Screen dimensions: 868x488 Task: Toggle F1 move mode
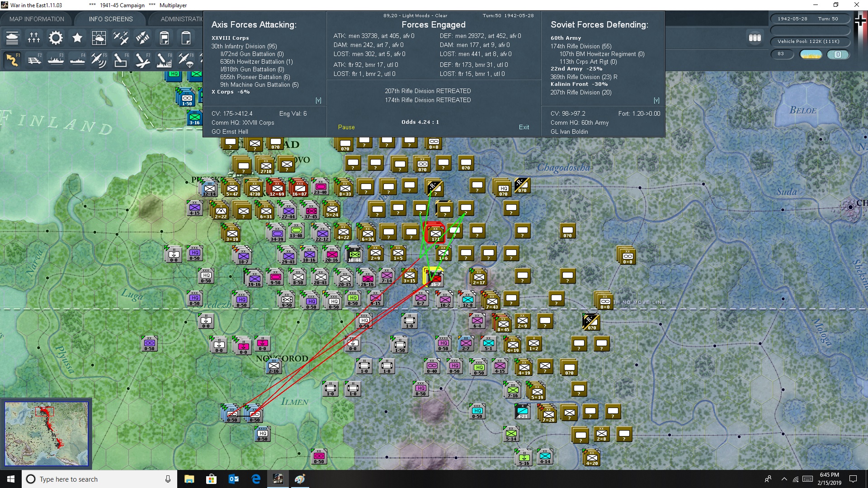(12, 60)
